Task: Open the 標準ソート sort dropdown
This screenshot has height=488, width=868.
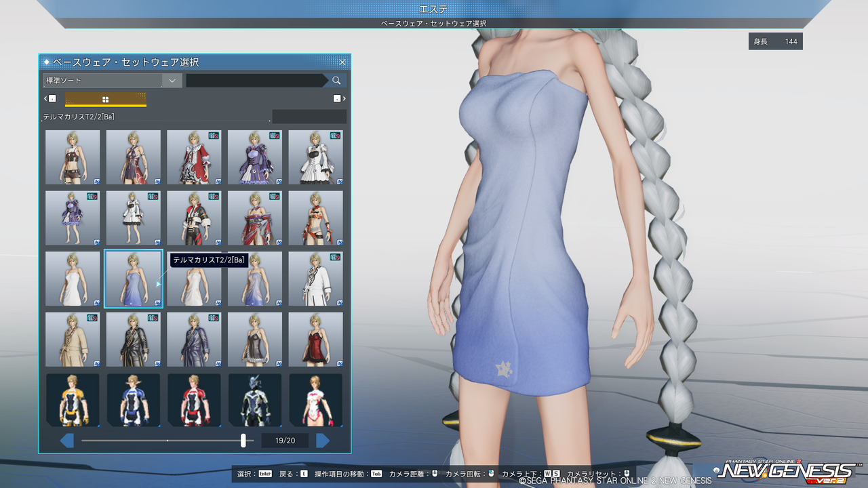Action: tap(112, 81)
